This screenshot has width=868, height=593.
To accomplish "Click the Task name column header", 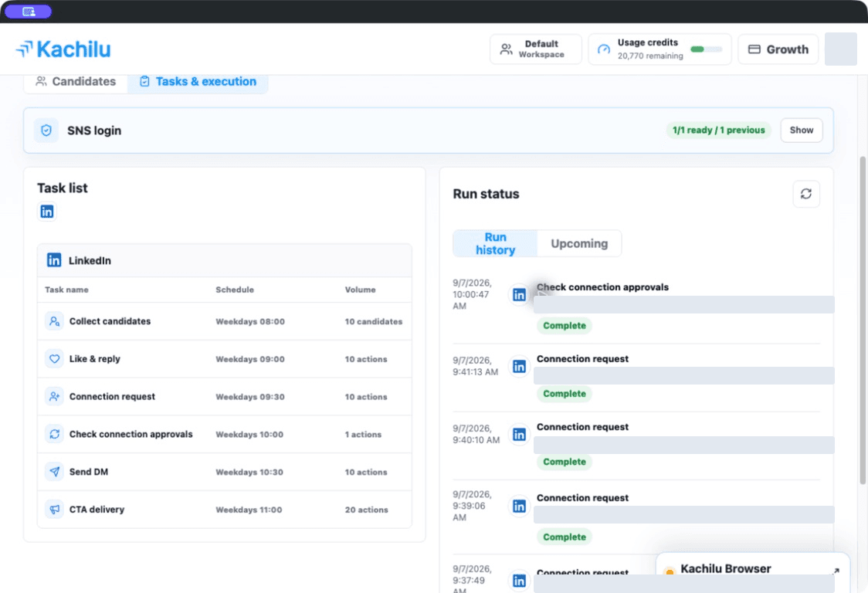I will coord(66,290).
